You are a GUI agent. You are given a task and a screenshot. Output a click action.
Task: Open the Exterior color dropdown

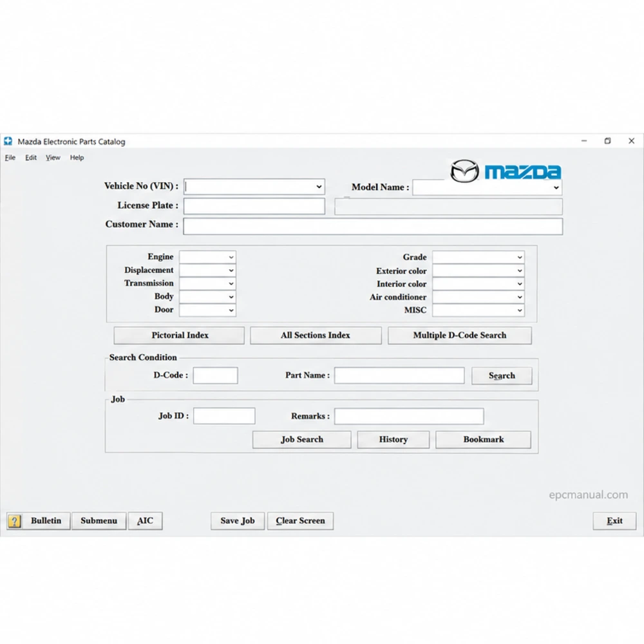tap(478, 270)
